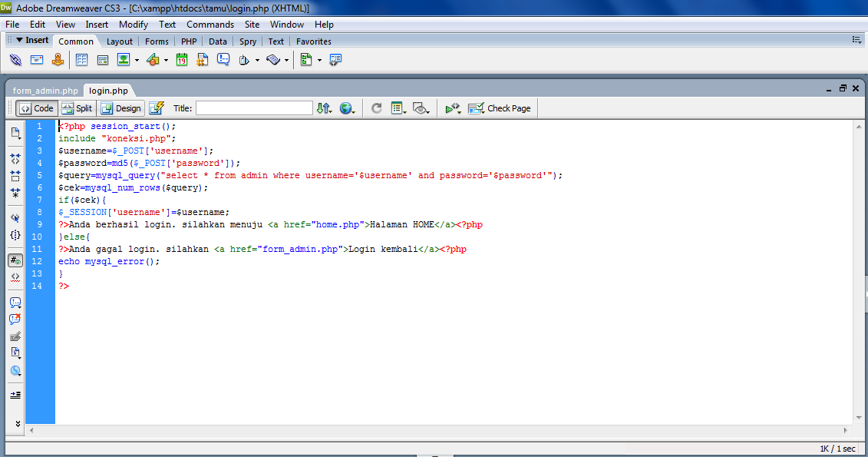
Task: Refresh the Design View
Action: click(376, 108)
